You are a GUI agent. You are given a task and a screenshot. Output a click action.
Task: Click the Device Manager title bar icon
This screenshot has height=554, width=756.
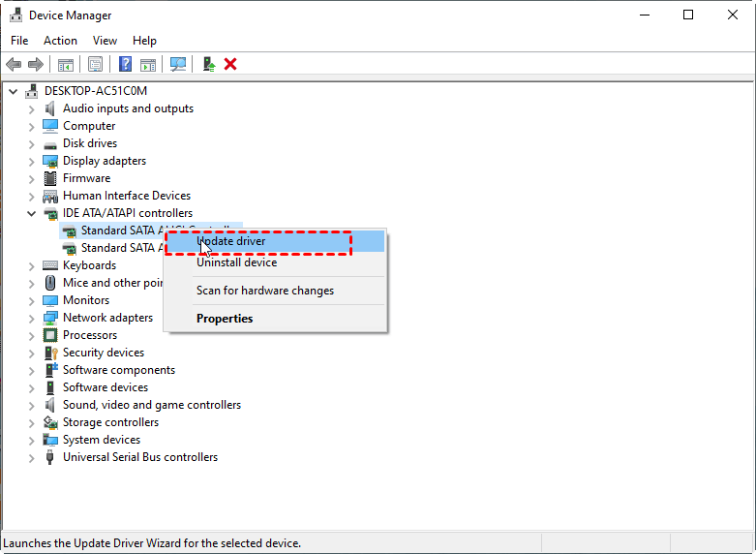coord(15,15)
